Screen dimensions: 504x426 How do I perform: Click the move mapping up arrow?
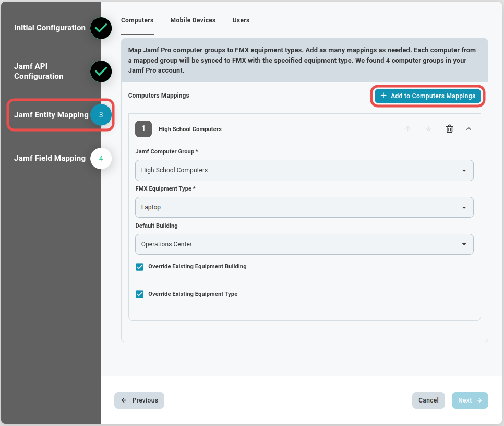[x=408, y=129]
